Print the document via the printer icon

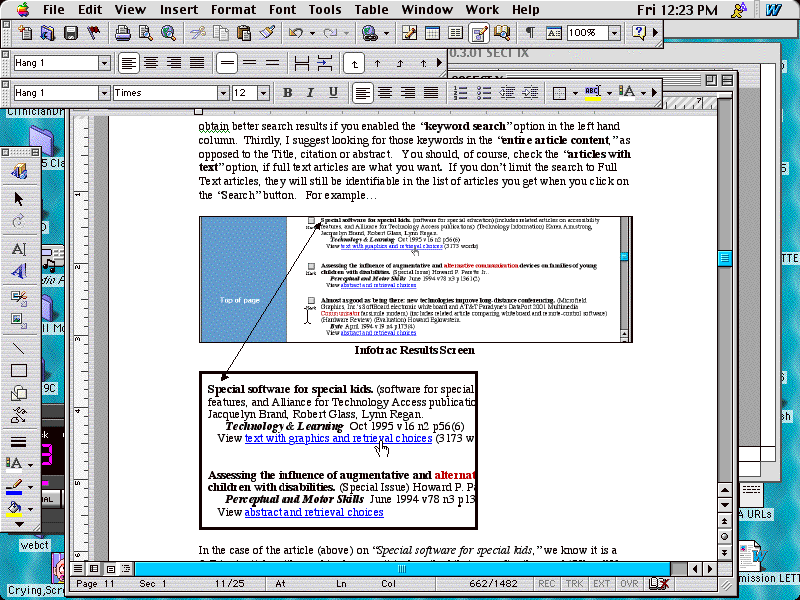122,33
